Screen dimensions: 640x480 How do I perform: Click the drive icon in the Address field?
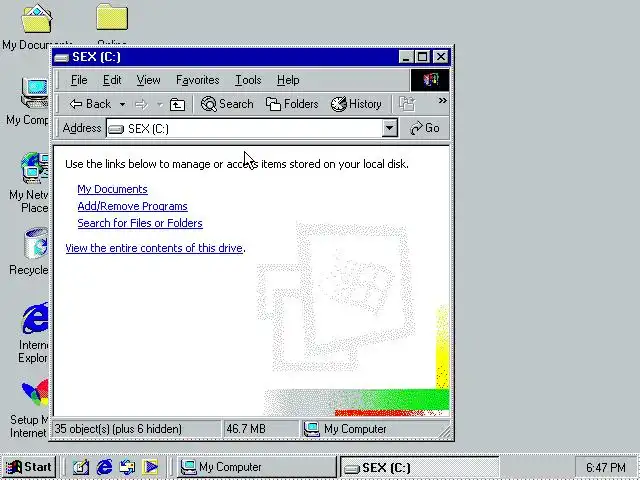(x=116, y=129)
